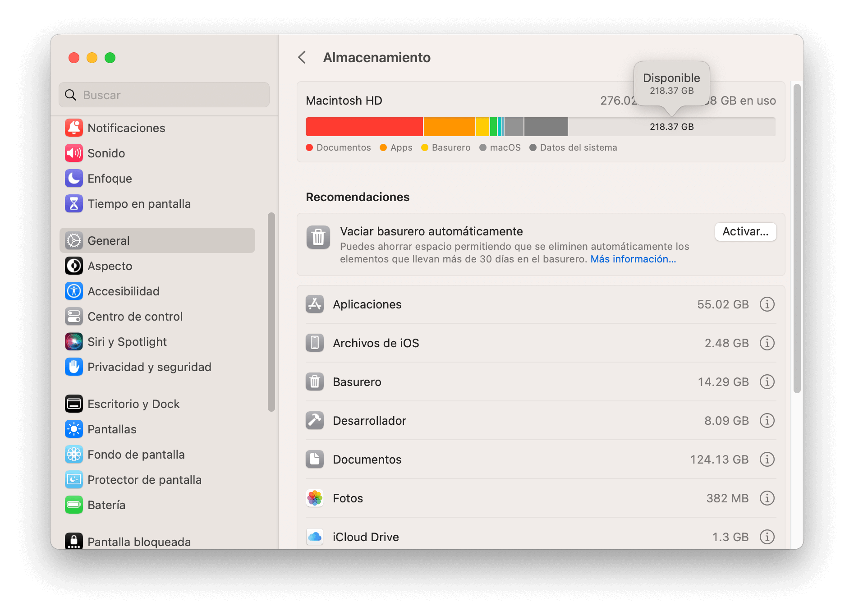The image size is (854, 616).
Task: Click the Protector de pantalla icon
Action: pos(74,480)
